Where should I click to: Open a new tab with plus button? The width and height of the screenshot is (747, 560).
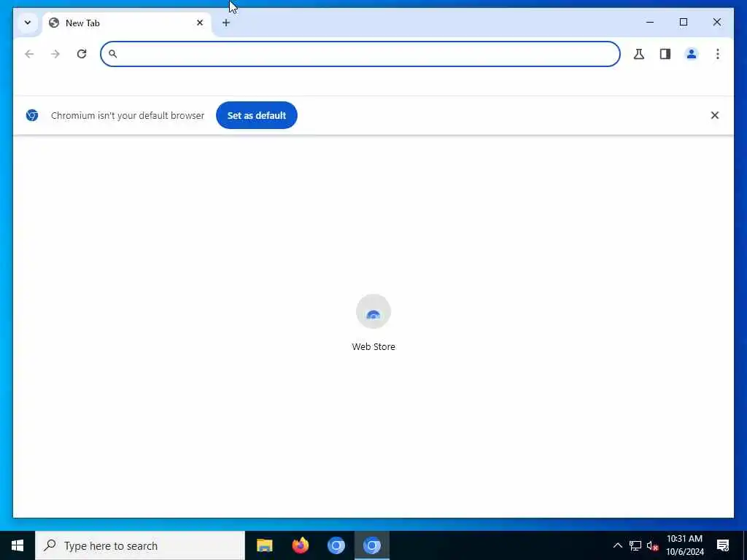[x=226, y=23]
